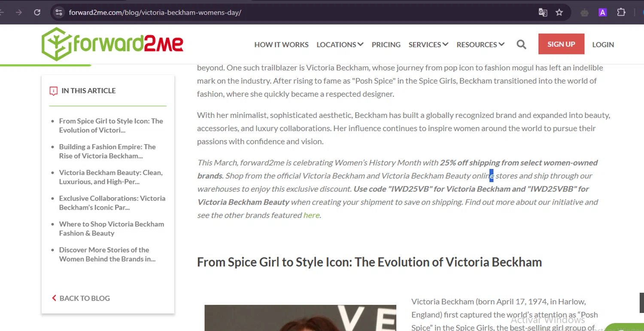Click the 'IN THIS ARTICLE' heading text
This screenshot has width=644, height=331.
[x=88, y=91]
